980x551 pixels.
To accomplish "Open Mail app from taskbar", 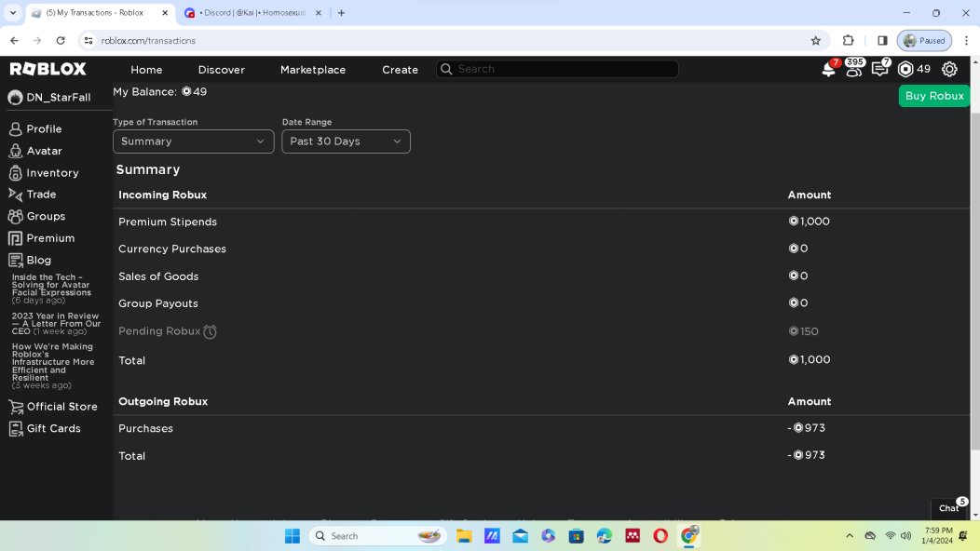I will 520,536.
